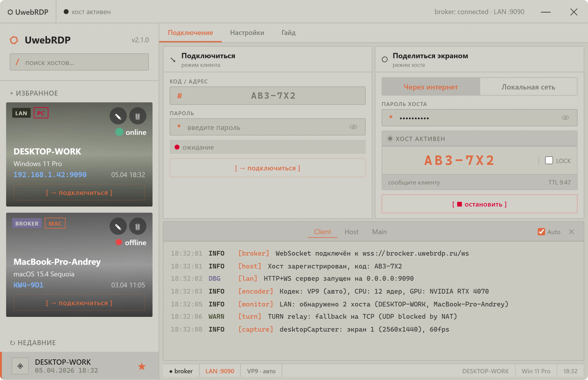Click the red ожидание status indicator
The height and width of the screenshot is (380, 588).
coord(177,147)
